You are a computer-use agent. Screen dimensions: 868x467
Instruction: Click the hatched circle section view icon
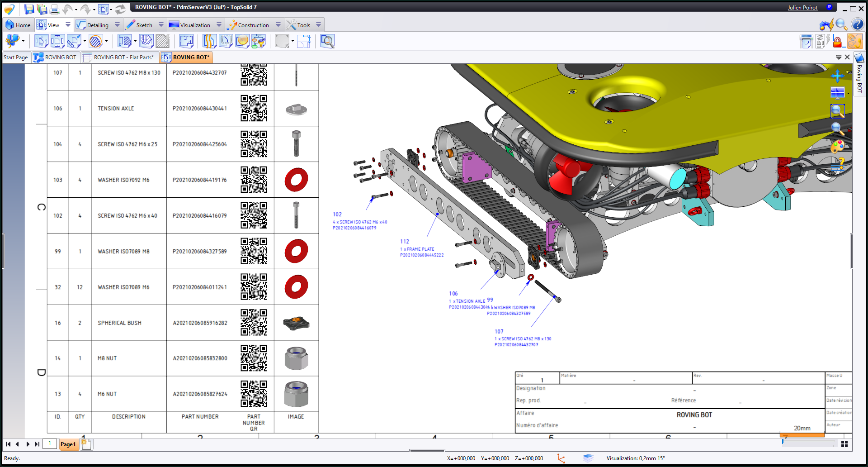point(95,41)
